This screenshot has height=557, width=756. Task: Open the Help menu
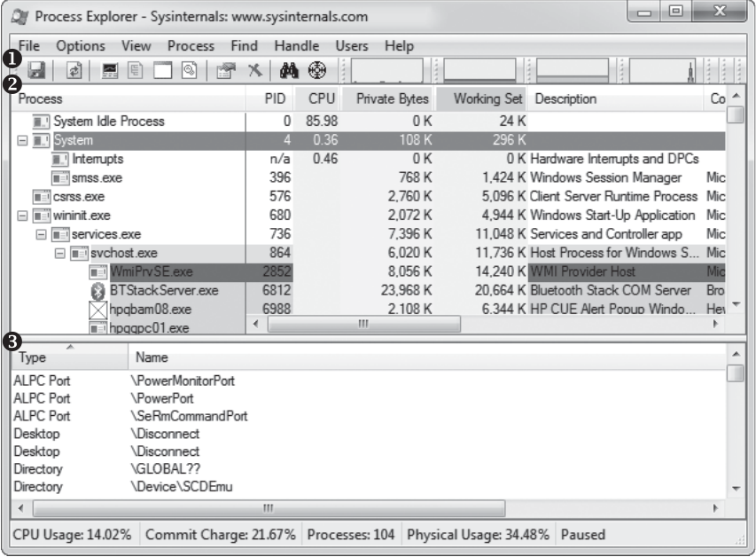tap(399, 46)
